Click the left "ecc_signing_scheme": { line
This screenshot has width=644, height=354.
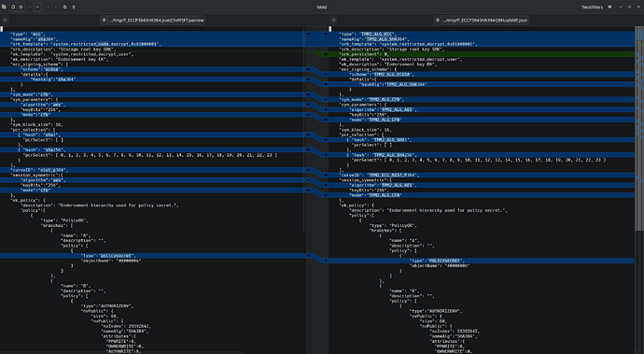click(39, 64)
